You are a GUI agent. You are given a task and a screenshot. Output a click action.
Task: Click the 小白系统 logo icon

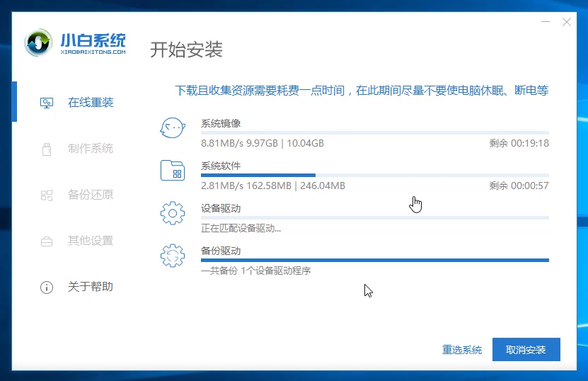click(x=39, y=44)
